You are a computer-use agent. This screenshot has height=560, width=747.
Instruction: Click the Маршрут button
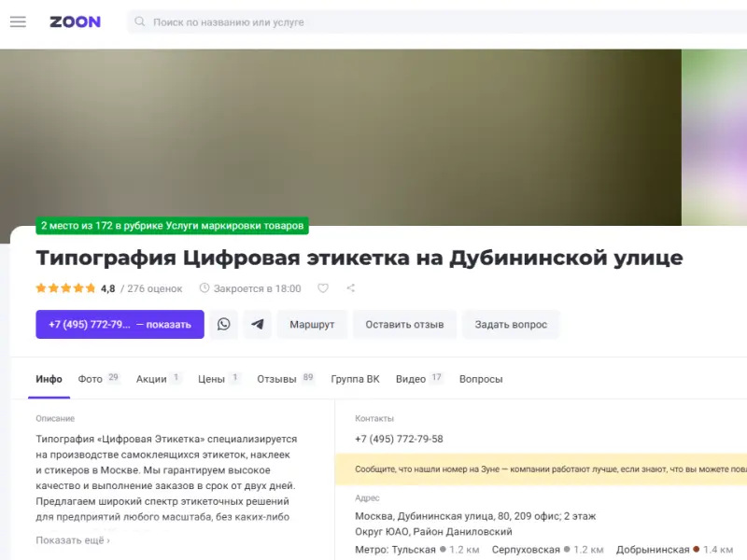coord(312,324)
